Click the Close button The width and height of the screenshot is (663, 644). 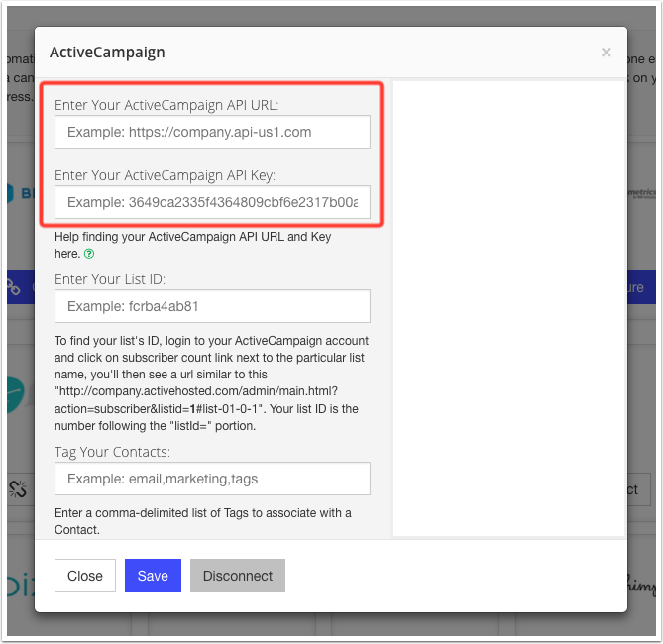coord(85,576)
